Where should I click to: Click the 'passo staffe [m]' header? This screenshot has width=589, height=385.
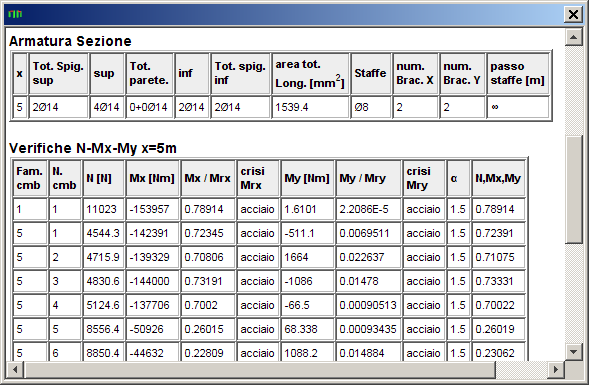(518, 73)
